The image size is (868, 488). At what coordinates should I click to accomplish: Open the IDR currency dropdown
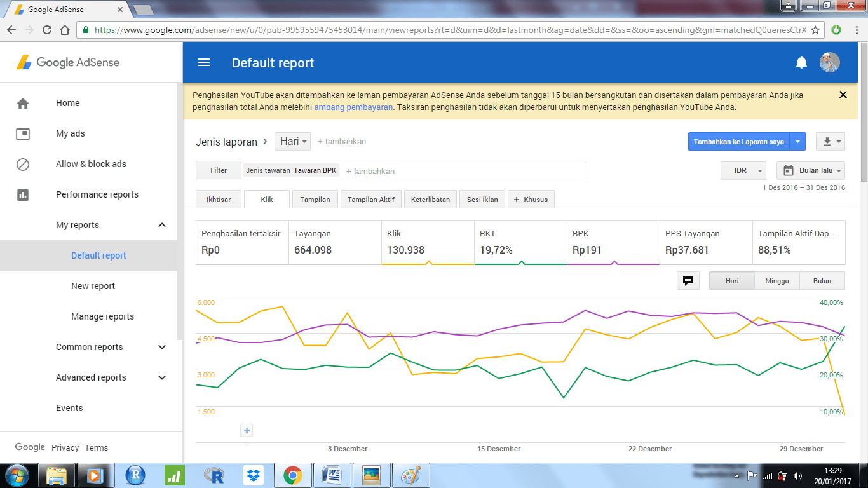(x=743, y=170)
